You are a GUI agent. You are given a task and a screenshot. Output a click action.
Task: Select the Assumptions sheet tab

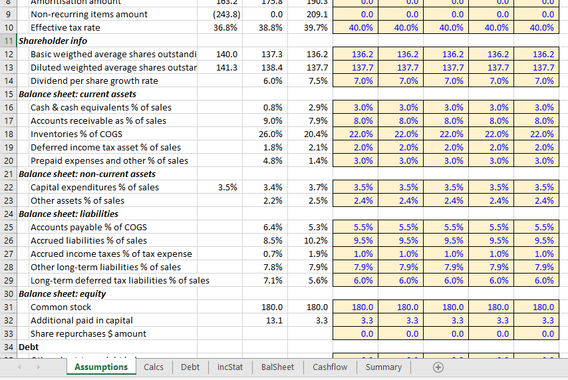point(101,367)
